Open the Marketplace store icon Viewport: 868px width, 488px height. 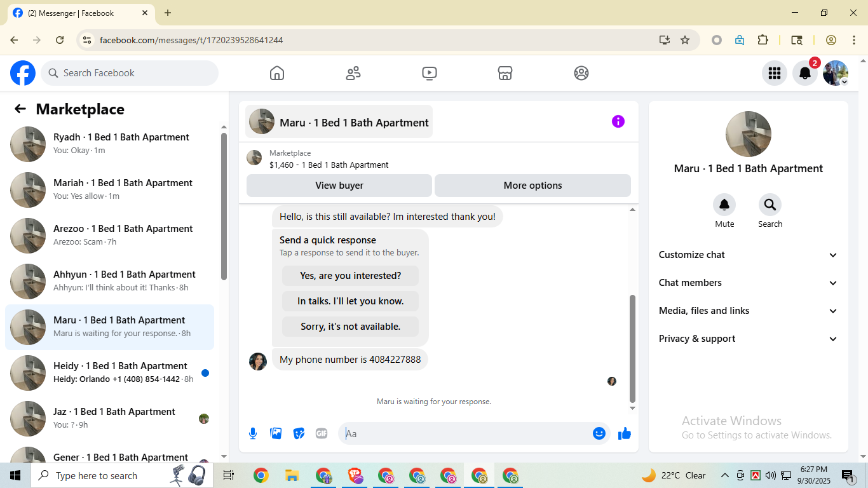(505, 73)
